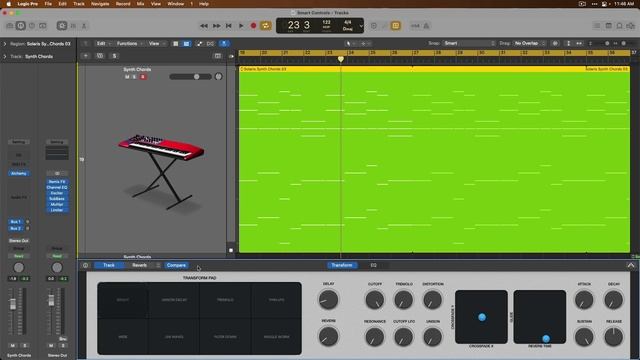Toggle the Count-in 1234 button
This screenshot has height=360, width=640.
click(415, 26)
